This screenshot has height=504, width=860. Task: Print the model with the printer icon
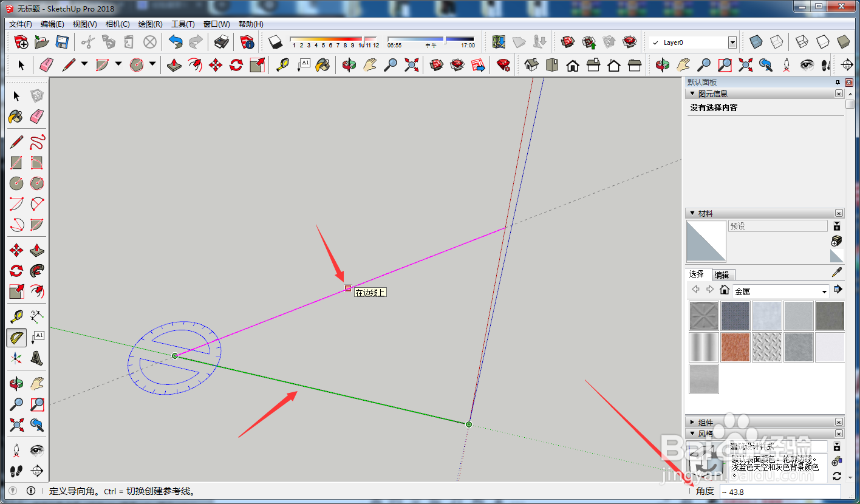pos(222,42)
